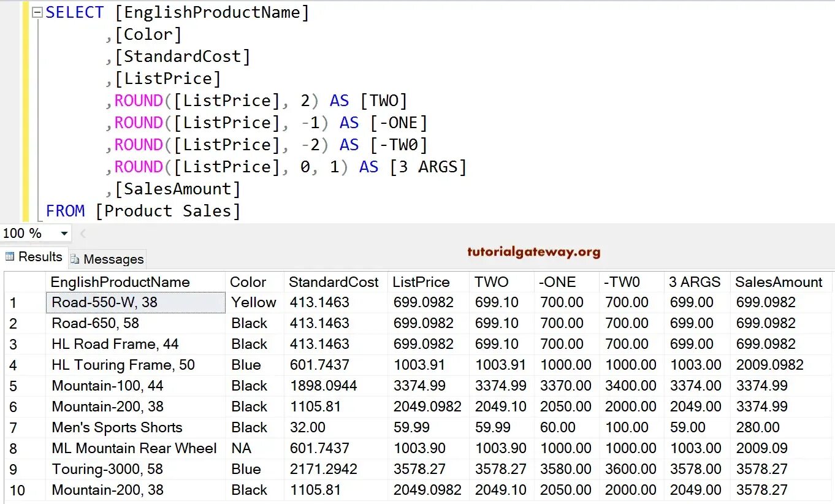The image size is (835, 504).
Task: Select the cell HL Road Frame, 44
Action: 135,345
